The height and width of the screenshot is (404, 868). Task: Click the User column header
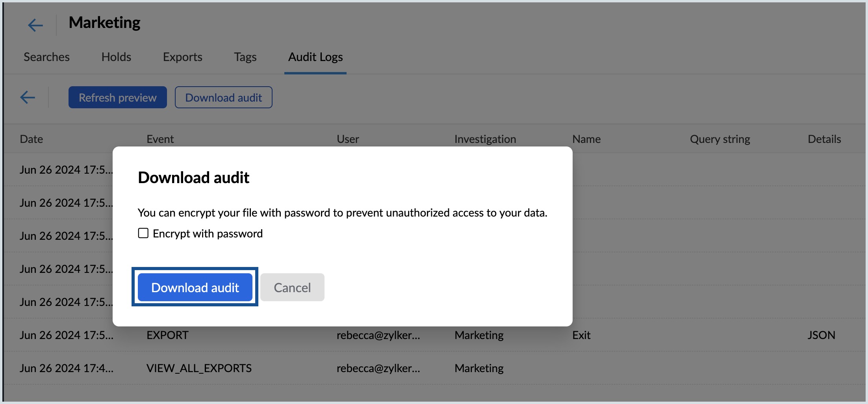tap(348, 139)
